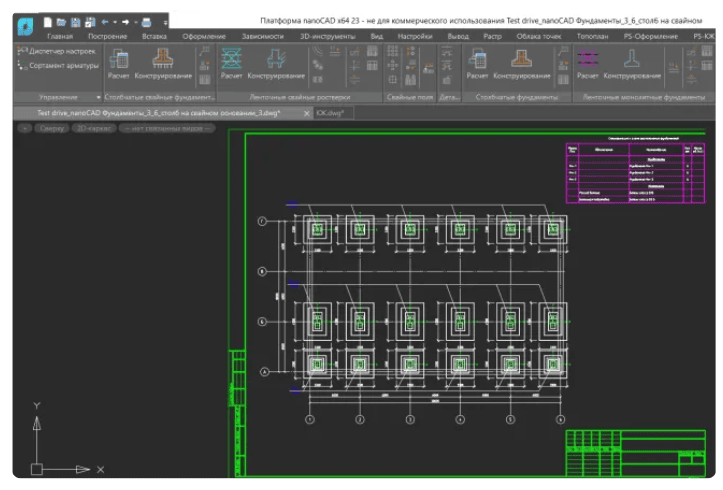Switch to the ЮК.dwg document tab
Screen dimensions: 723x490
[x=329, y=113]
